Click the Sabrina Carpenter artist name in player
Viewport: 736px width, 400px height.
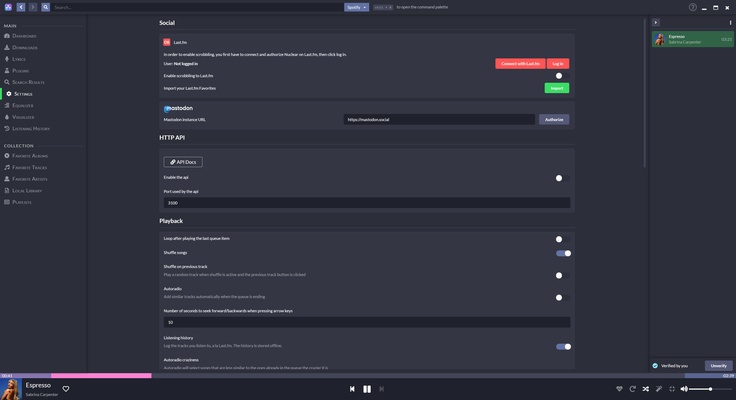(x=42, y=395)
